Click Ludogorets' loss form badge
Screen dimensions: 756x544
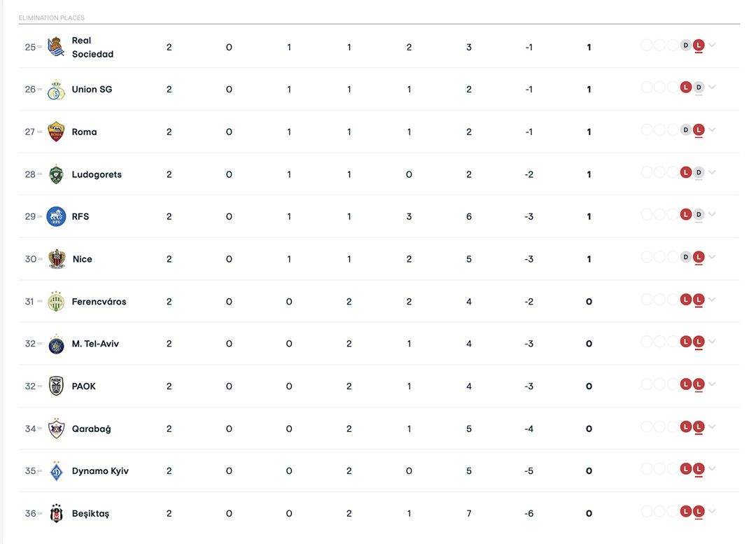pyautogui.click(x=686, y=172)
